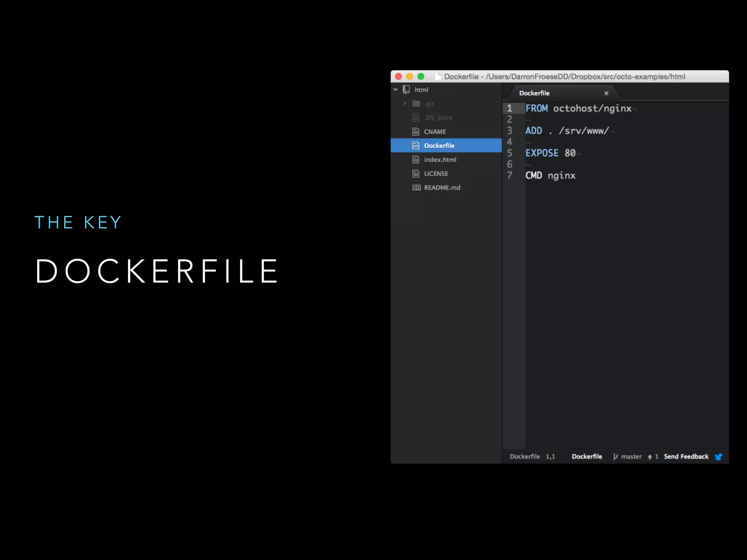Image resolution: width=747 pixels, height=560 pixels.
Task: Click the git branch icon in status bar
Action: click(615, 456)
